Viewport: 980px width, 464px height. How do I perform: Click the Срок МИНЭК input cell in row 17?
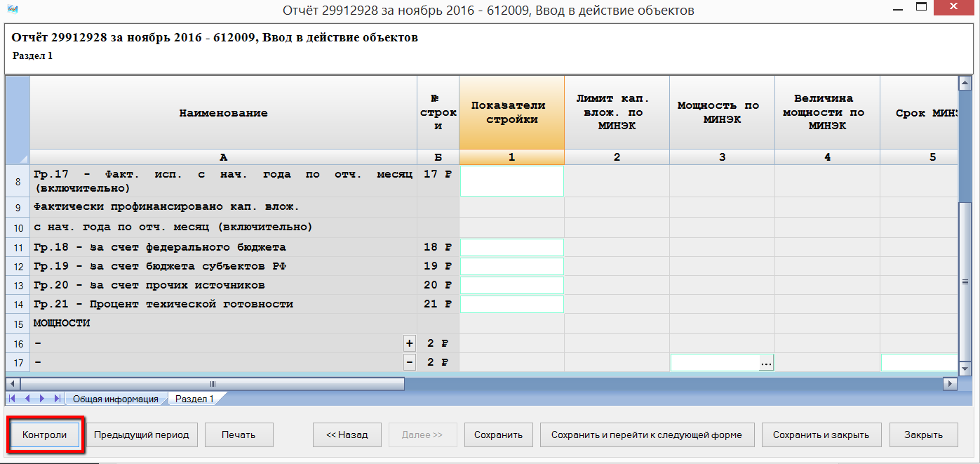click(x=920, y=363)
